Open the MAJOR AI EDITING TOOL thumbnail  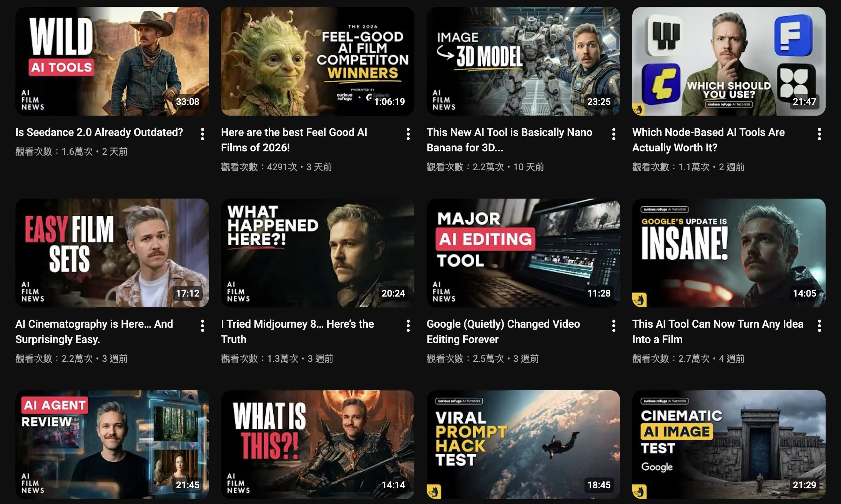click(x=523, y=253)
